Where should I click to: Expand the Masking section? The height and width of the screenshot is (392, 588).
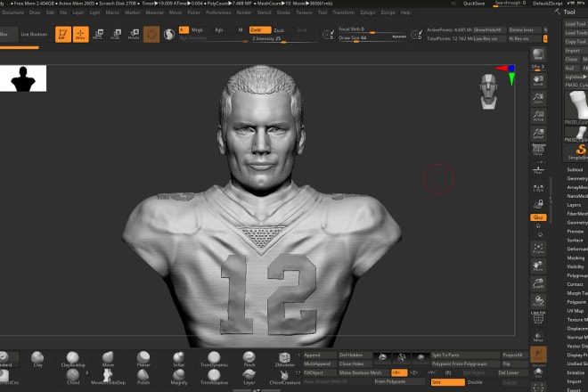coord(576,257)
